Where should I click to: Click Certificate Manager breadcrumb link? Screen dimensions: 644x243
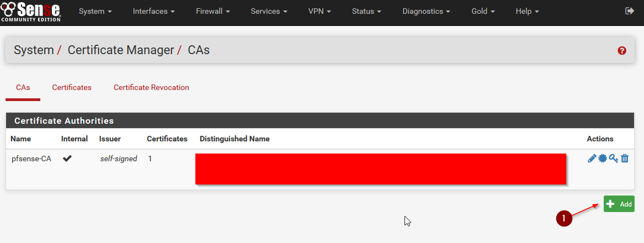click(121, 50)
